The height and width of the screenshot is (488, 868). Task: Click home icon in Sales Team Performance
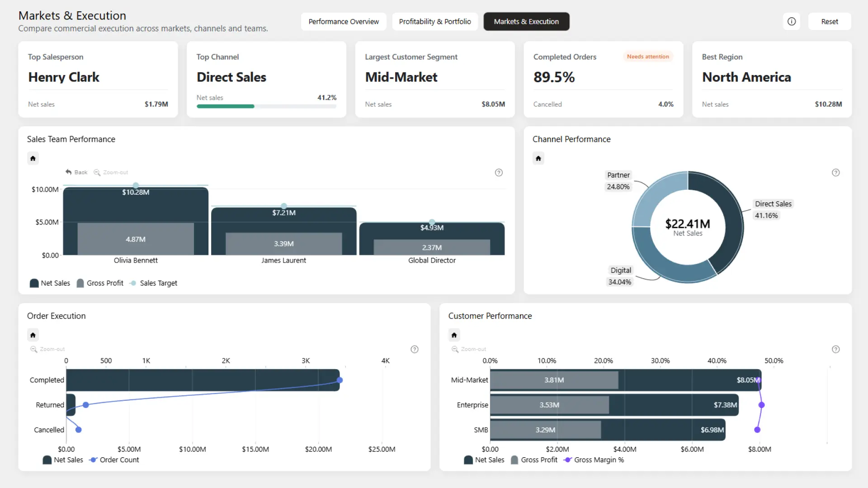tap(33, 159)
